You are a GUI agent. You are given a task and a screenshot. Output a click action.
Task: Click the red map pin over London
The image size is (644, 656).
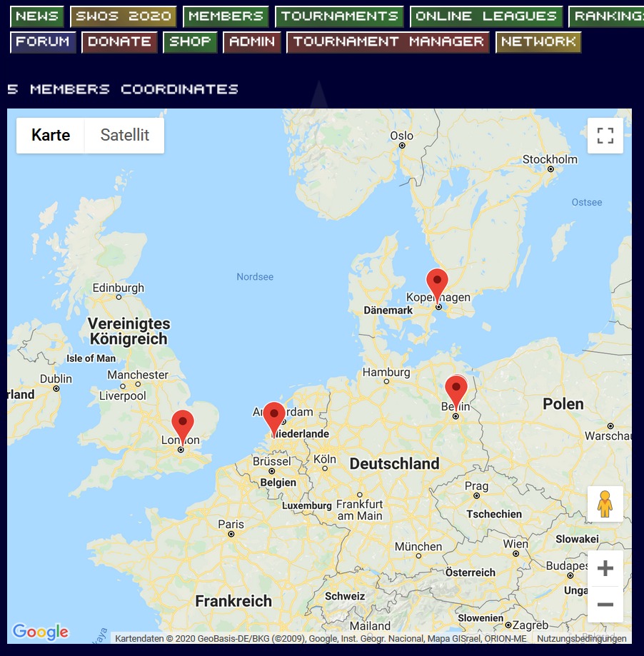coord(183,425)
